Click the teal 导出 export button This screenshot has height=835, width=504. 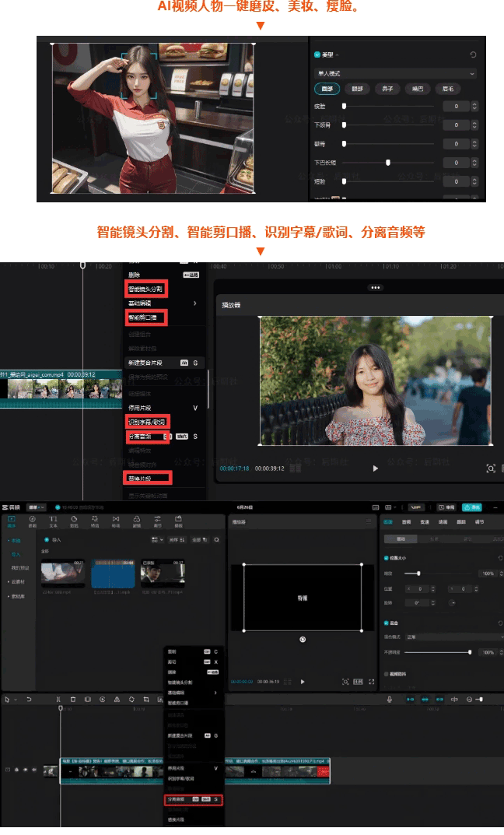[471, 507]
